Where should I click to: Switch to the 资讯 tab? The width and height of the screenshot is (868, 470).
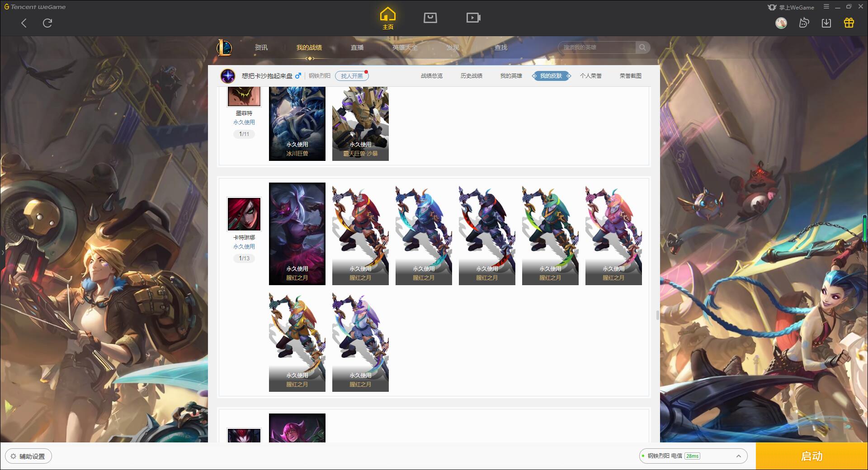click(261, 47)
